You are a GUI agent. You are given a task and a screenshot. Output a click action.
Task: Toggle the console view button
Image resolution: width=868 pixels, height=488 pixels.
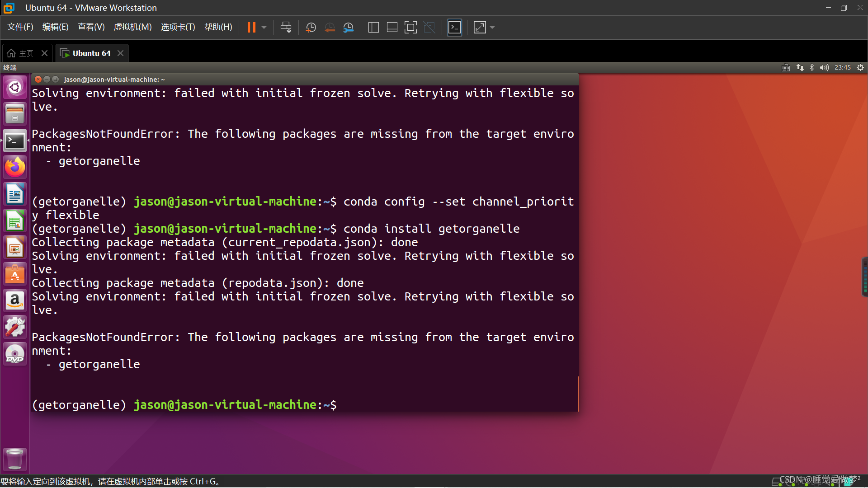pos(454,28)
